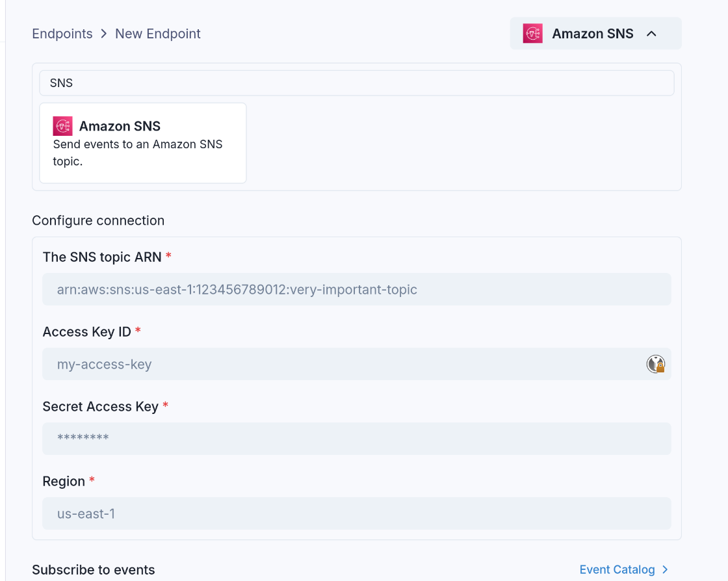Viewport: 728px width, 581px height.
Task: Focus the SNS destination search box
Action: click(x=356, y=83)
